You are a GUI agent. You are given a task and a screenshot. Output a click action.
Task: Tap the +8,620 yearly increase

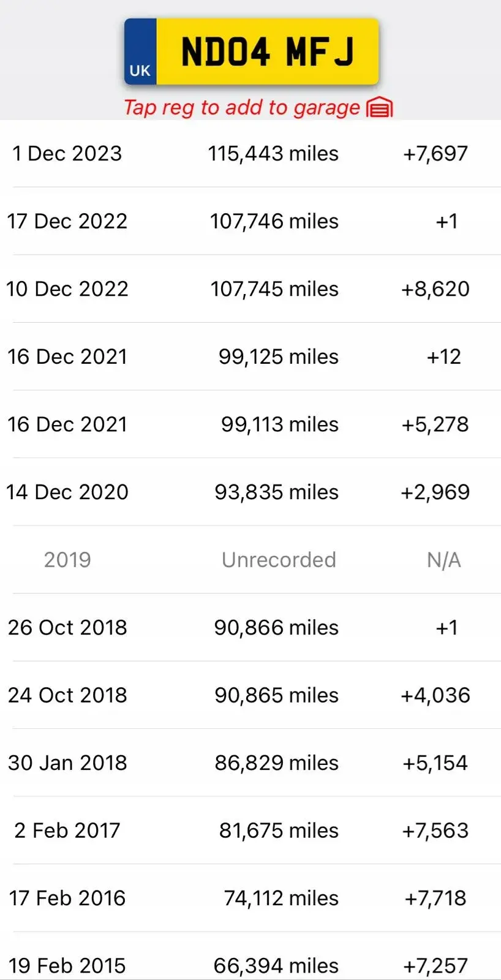(435, 289)
